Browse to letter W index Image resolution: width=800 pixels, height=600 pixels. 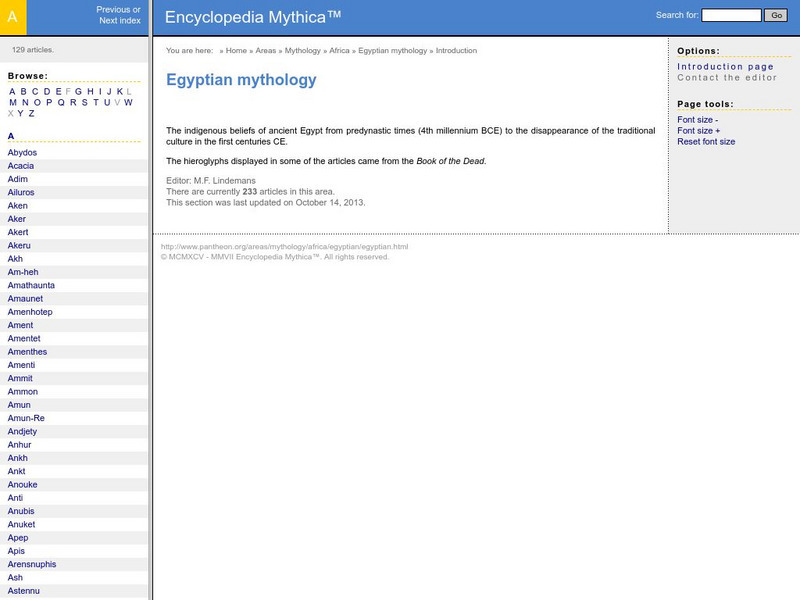pyautogui.click(x=128, y=103)
